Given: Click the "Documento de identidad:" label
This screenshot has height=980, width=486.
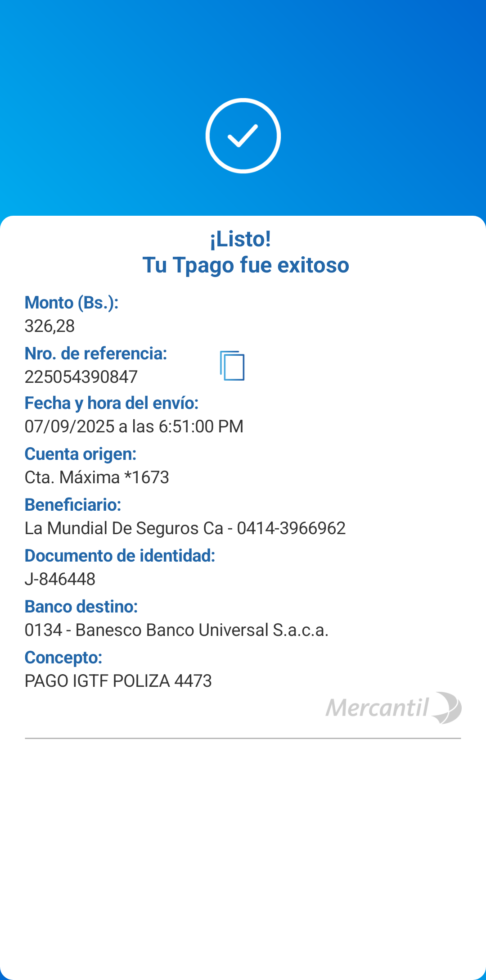Looking at the screenshot, I should coord(120,556).
